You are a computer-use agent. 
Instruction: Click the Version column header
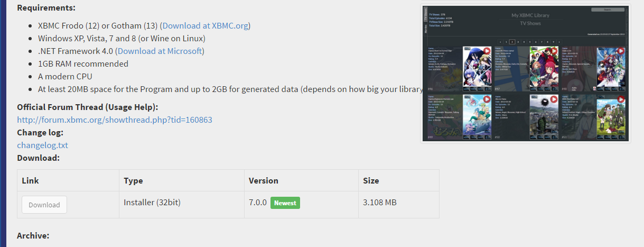(264, 180)
